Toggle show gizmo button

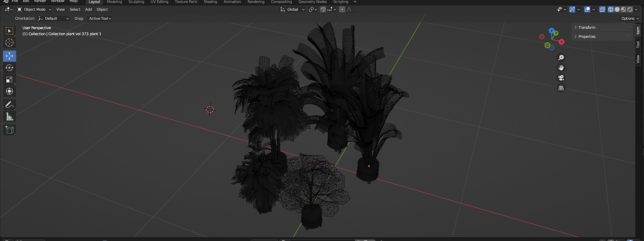pyautogui.click(x=572, y=10)
